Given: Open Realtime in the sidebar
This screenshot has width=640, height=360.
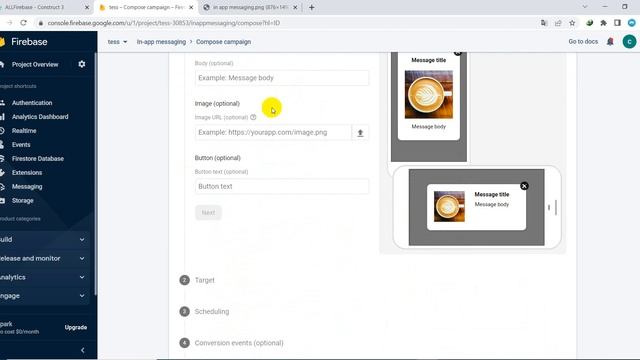Looking at the screenshot, I should (x=24, y=131).
